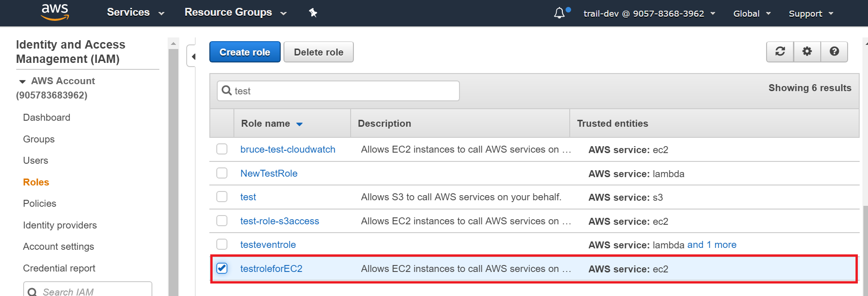The image size is (868, 296).
Task: Refresh the roles list
Action: (x=780, y=51)
